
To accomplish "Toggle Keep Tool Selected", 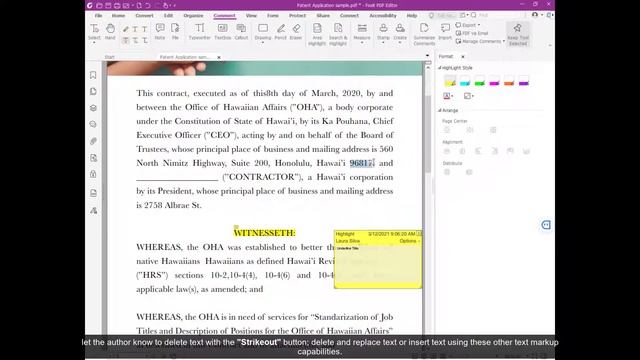I will (518, 34).
